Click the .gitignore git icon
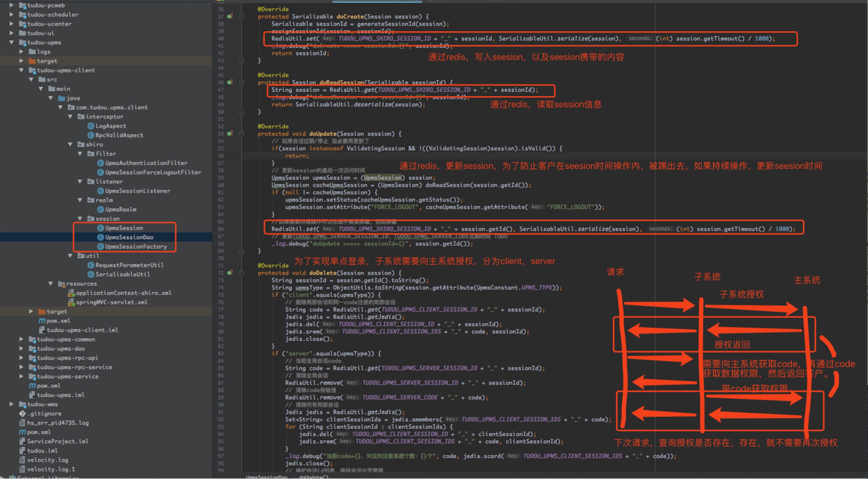868x479 pixels. (23, 413)
